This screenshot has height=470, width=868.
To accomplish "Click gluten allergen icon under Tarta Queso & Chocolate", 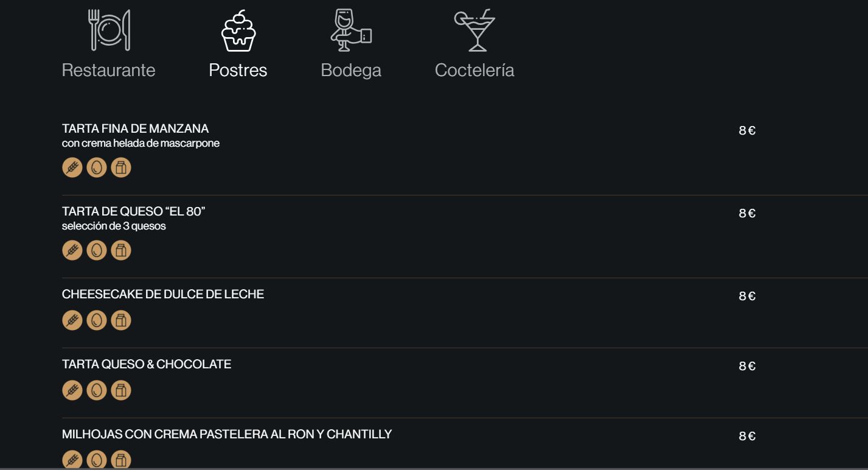I will coord(72,390).
